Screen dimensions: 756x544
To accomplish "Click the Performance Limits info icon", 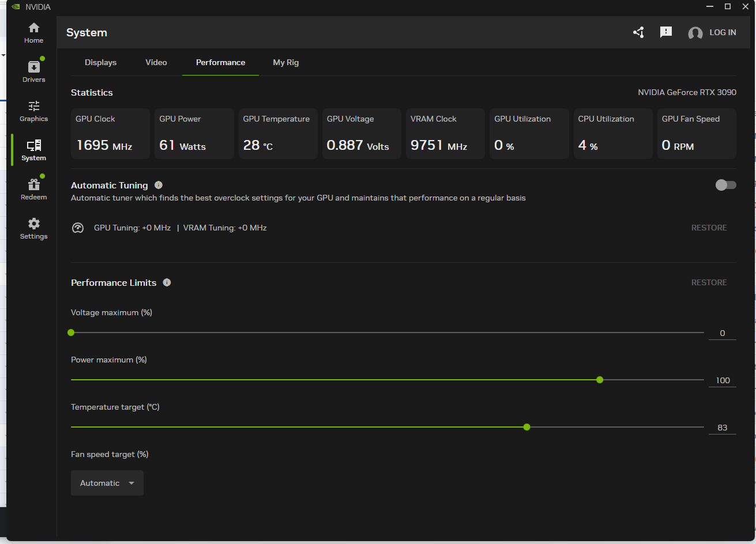I will click(167, 282).
